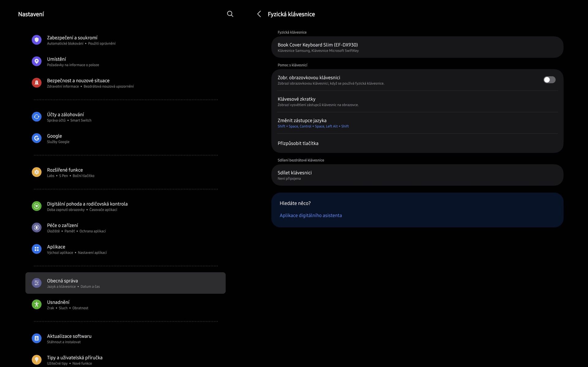Viewport: 588px width, 367px height.
Task: Click the Péče o zařízení icon
Action: click(x=36, y=228)
